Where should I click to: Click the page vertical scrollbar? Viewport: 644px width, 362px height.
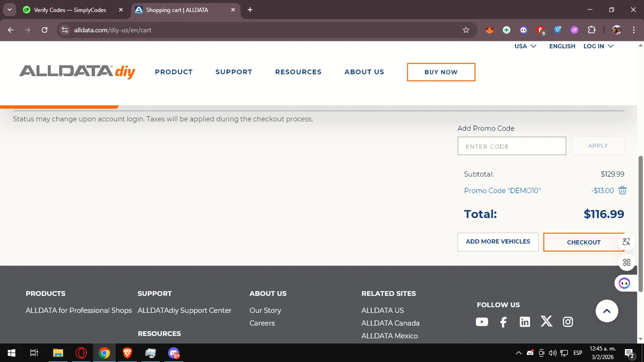coord(641,223)
